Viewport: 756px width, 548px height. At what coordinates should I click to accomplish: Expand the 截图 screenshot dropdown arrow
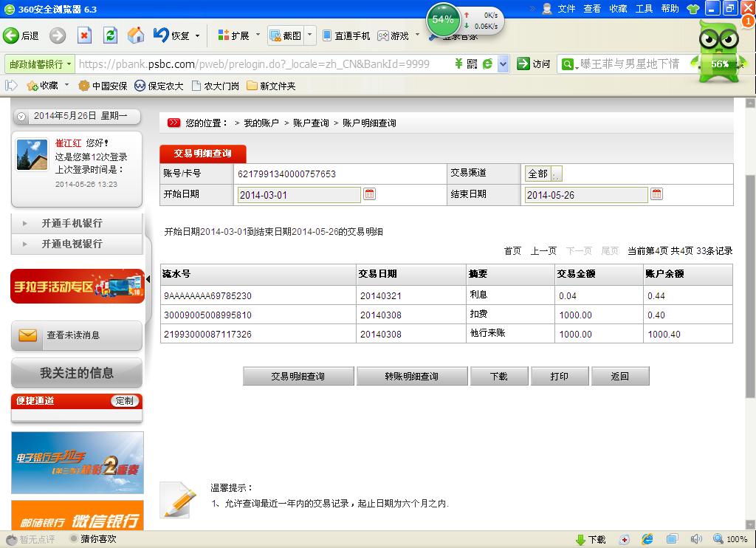(x=309, y=35)
